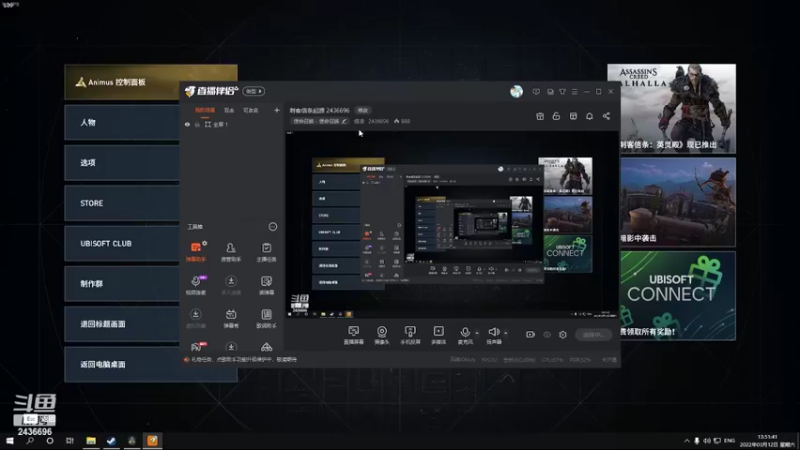
Task: Open the taskbar clock and date
Action: tap(767, 441)
